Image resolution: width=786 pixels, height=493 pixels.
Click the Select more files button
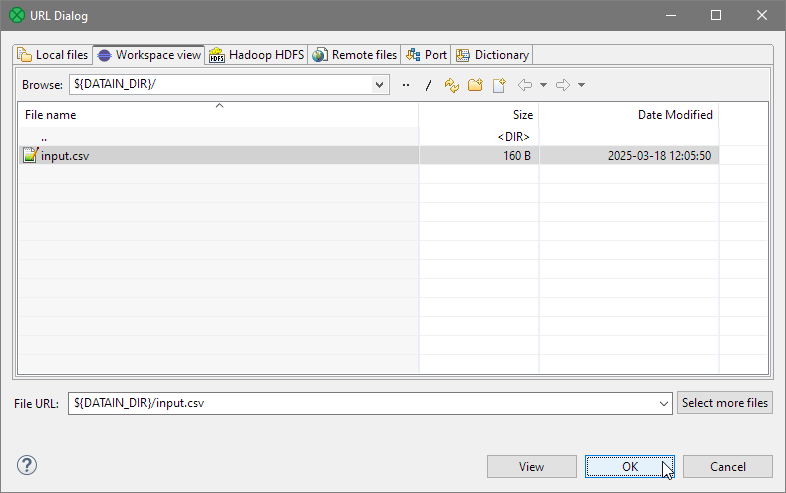[x=725, y=403]
